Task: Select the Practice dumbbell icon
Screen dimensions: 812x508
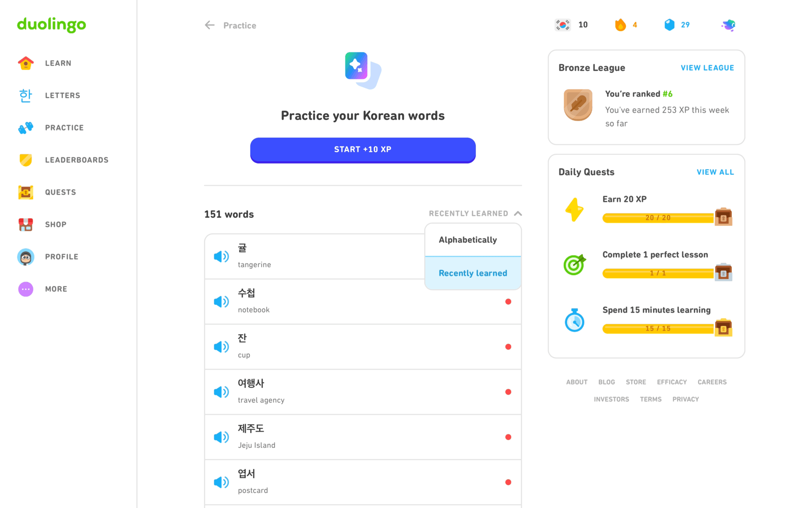Action: tap(26, 127)
